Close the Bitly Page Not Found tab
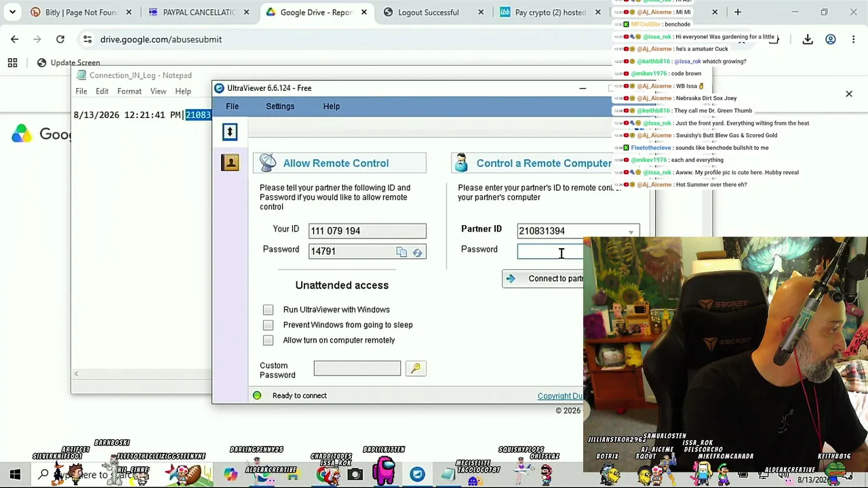Image resolution: width=868 pixels, height=488 pixels. click(129, 12)
